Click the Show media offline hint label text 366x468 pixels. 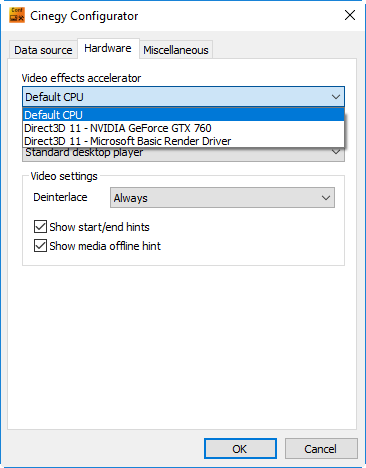point(105,246)
